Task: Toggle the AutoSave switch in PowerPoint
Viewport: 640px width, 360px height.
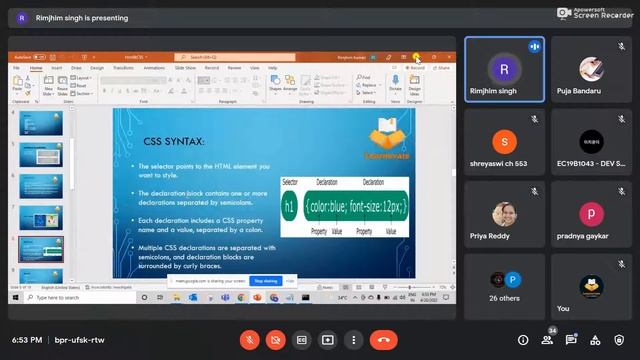Action: [x=40, y=57]
